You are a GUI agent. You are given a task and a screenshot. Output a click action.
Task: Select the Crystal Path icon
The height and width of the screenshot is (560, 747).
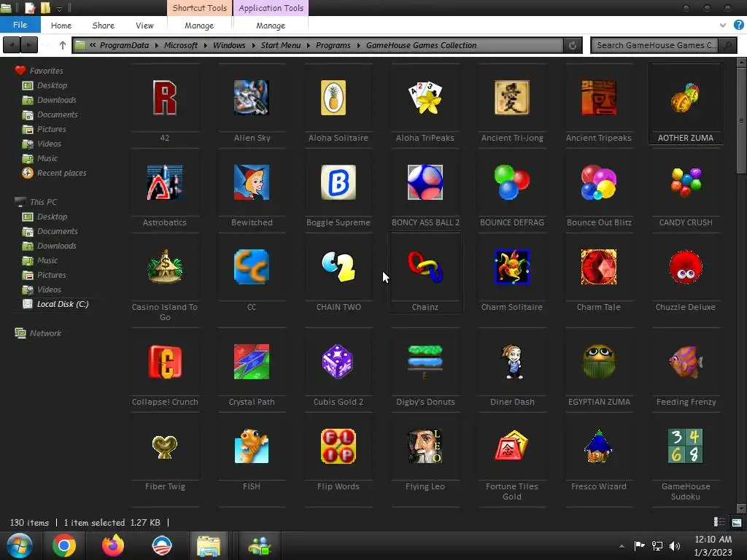tap(252, 362)
